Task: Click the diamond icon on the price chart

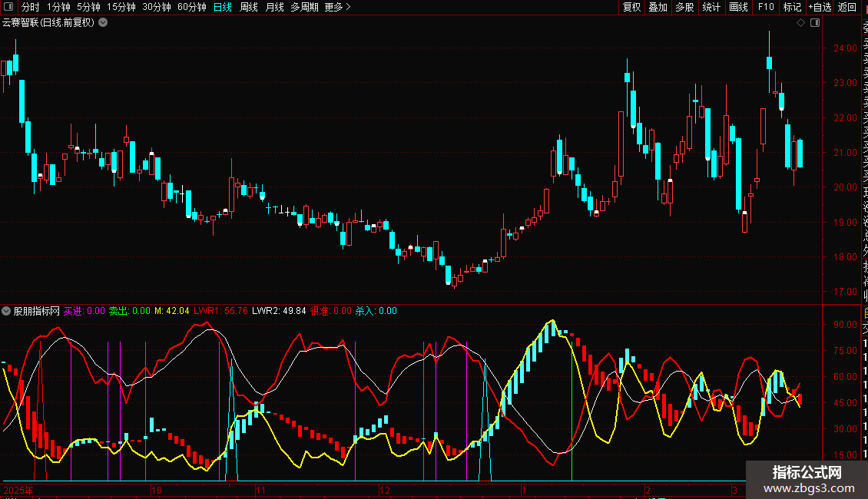Action: (x=800, y=23)
